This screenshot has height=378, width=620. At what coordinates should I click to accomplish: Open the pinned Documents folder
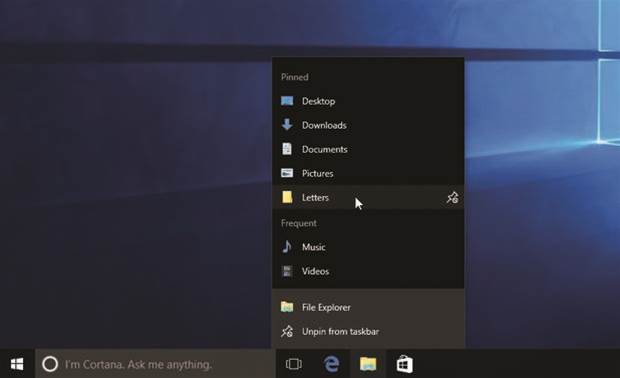[x=368, y=149]
